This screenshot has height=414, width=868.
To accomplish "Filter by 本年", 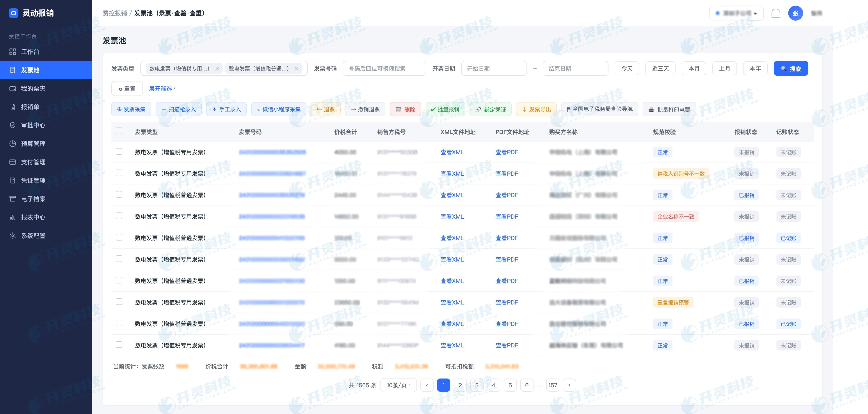I will pos(755,68).
